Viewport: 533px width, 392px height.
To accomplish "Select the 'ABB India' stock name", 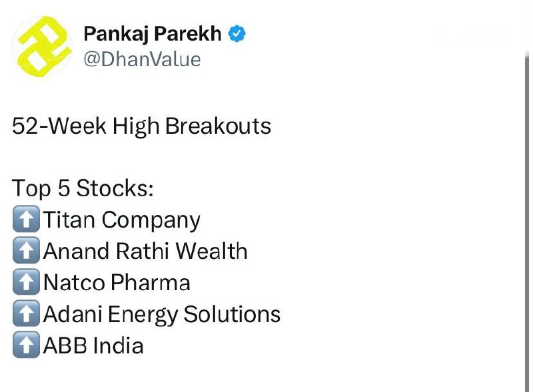I will (93, 345).
